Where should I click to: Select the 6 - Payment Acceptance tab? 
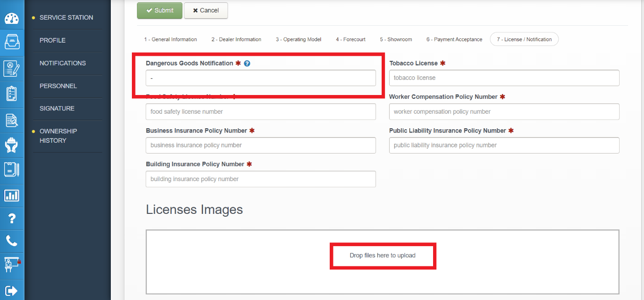coord(454,39)
